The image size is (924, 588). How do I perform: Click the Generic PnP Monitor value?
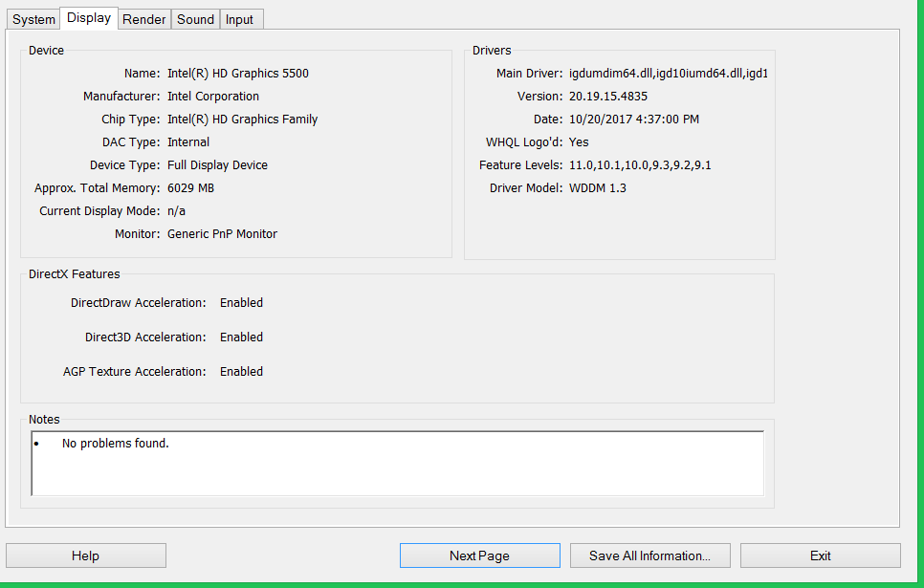pyautogui.click(x=222, y=234)
